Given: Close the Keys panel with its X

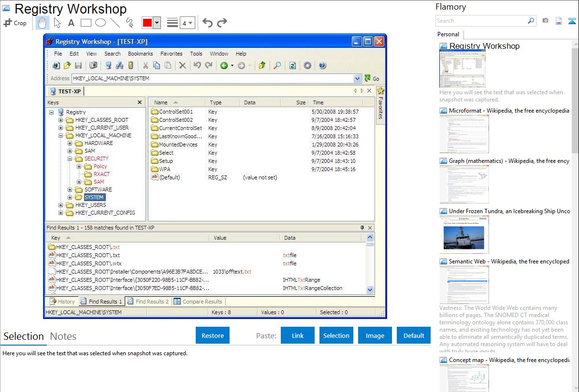Looking at the screenshot, I should (140, 102).
